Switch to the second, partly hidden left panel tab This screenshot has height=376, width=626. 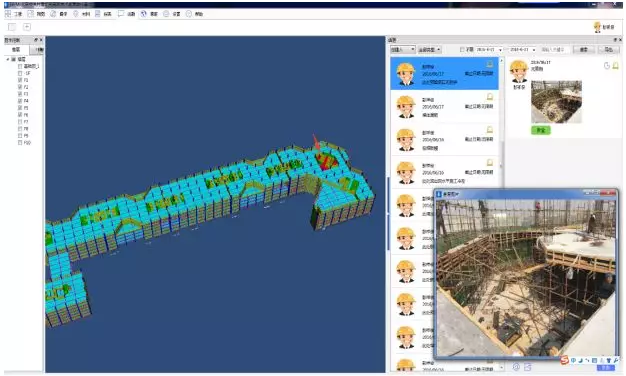point(38,49)
